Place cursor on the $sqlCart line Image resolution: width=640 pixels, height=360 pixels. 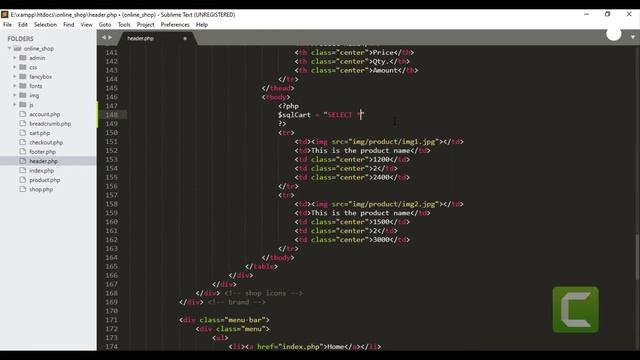coord(320,115)
